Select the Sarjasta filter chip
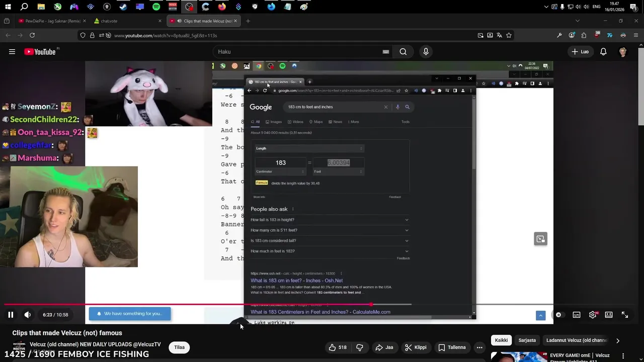644x362 pixels. (527, 340)
